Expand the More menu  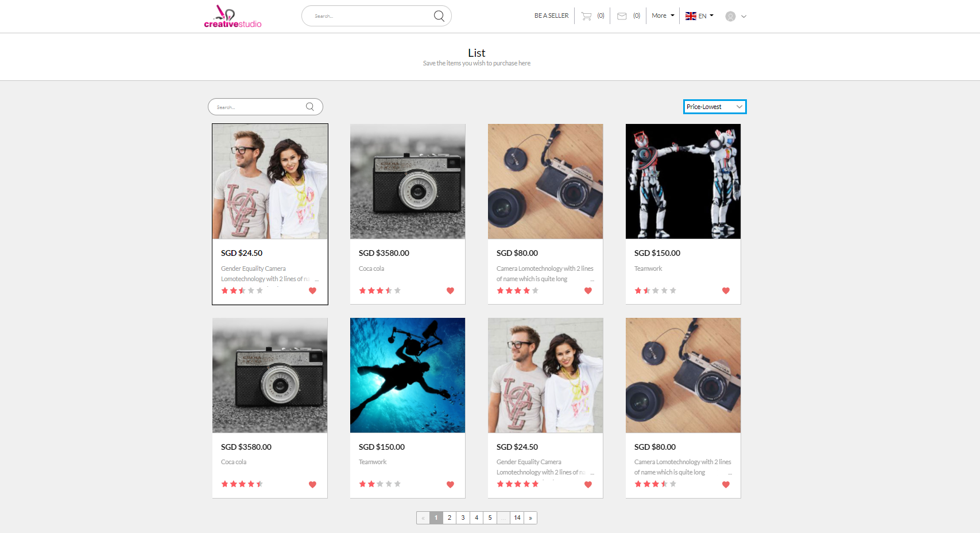[x=663, y=16]
